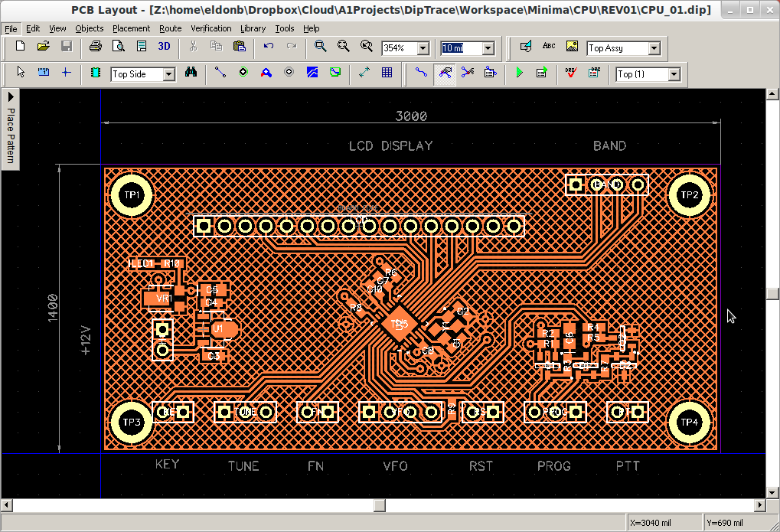Click the Place Table grid icon
Image resolution: width=780 pixels, height=532 pixels.
click(387, 72)
